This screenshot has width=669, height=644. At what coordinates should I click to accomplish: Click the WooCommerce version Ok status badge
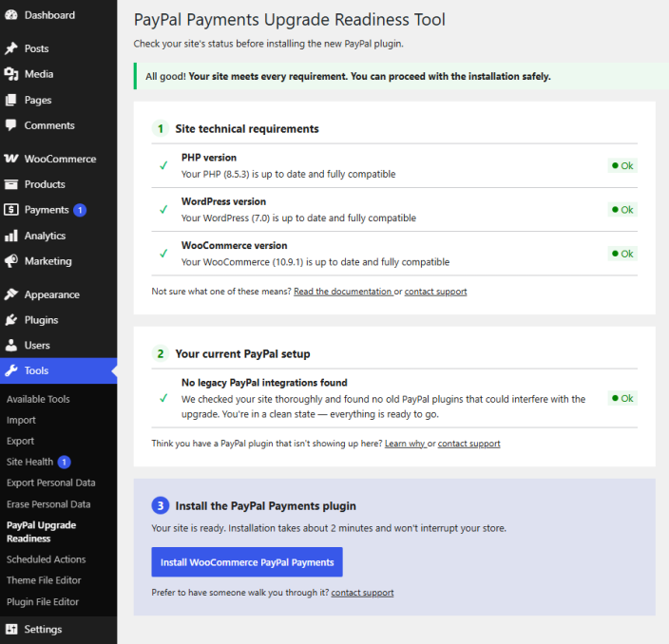622,254
